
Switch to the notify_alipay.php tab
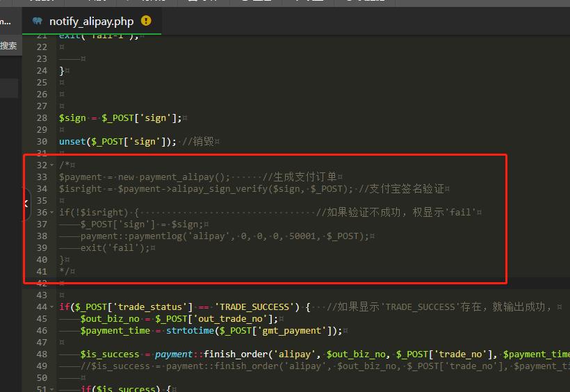(x=91, y=22)
